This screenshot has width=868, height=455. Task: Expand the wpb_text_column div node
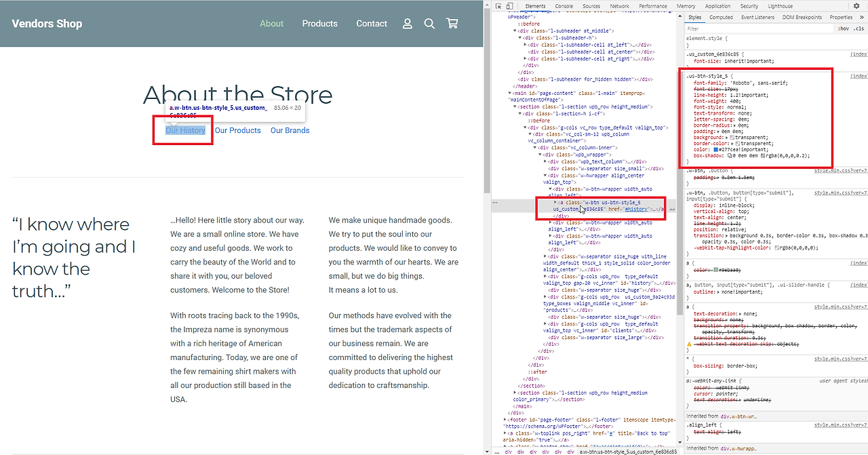coord(545,161)
